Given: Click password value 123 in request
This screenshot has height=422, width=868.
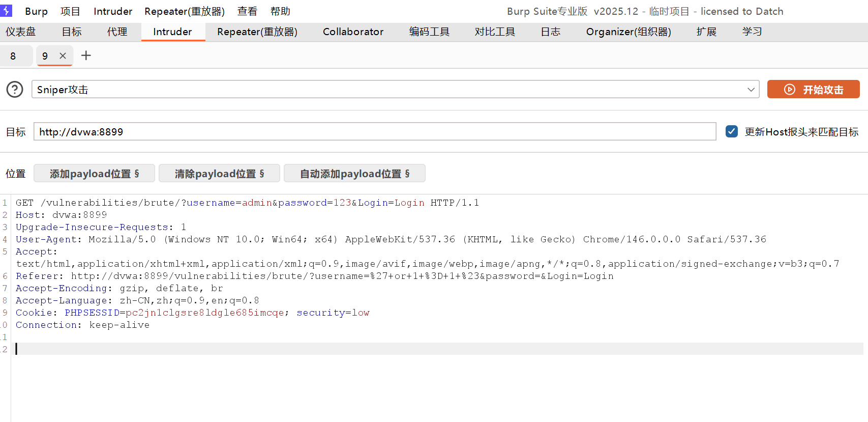Looking at the screenshot, I should 342,203.
